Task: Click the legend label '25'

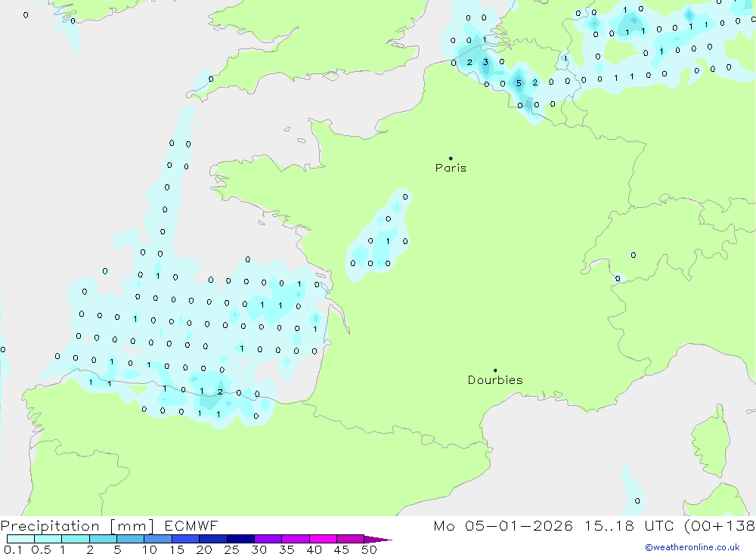Action: point(231,549)
